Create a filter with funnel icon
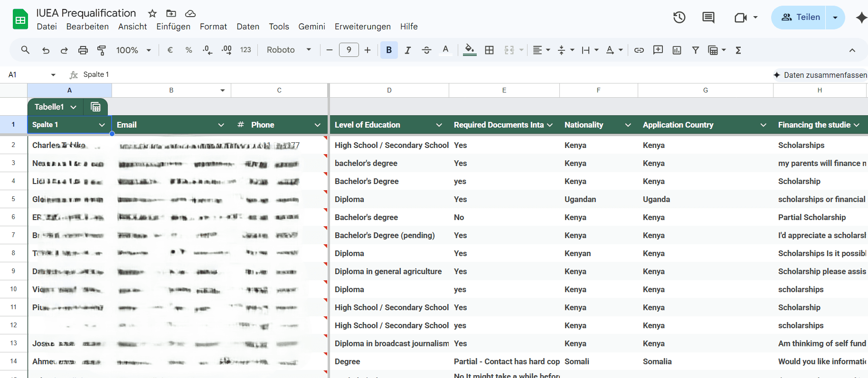This screenshot has width=868, height=378. (695, 50)
